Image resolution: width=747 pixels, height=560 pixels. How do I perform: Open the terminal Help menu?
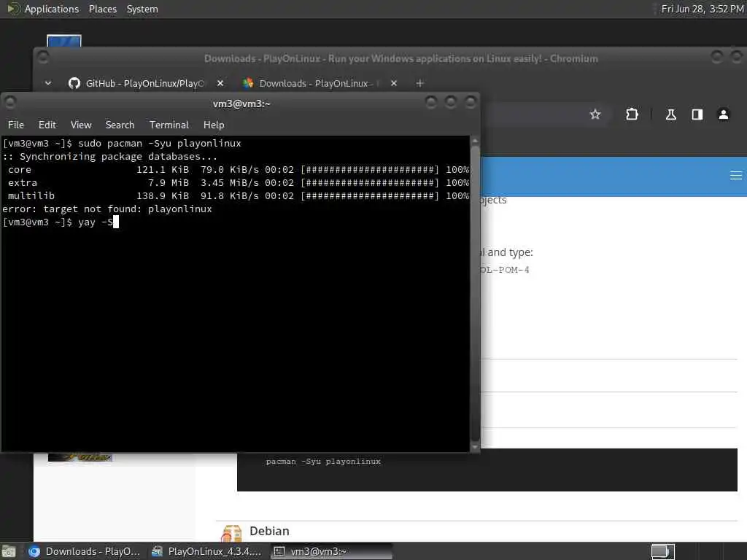tap(214, 125)
